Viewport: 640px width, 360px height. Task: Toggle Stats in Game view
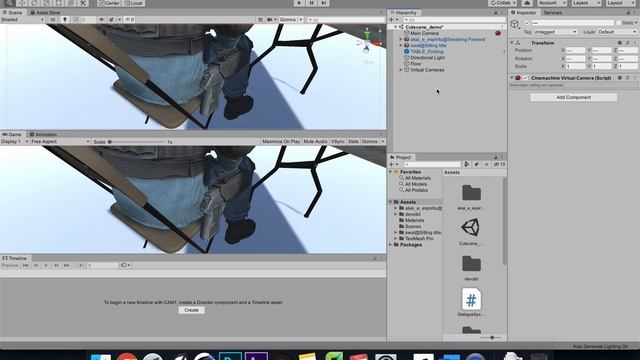pyautogui.click(x=353, y=142)
